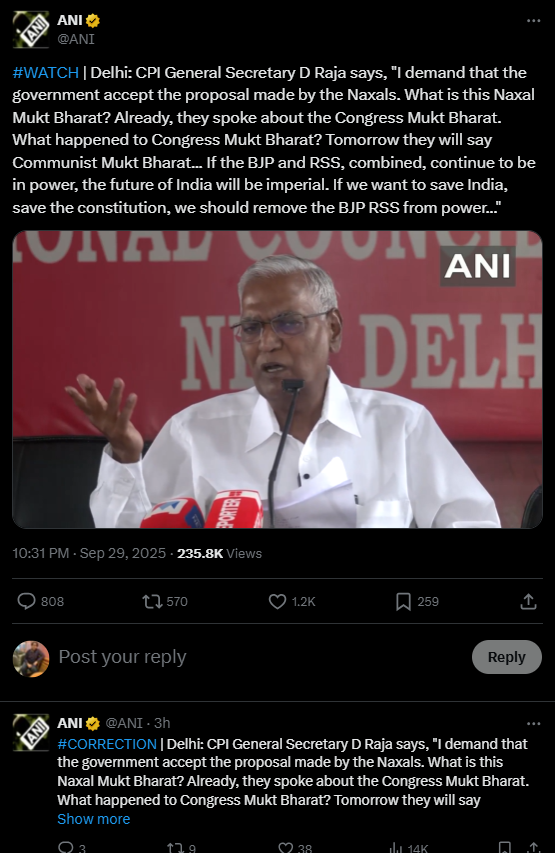The image size is (555, 853).
Task: Open your profile avatar beside the reply box
Action: (x=31, y=659)
